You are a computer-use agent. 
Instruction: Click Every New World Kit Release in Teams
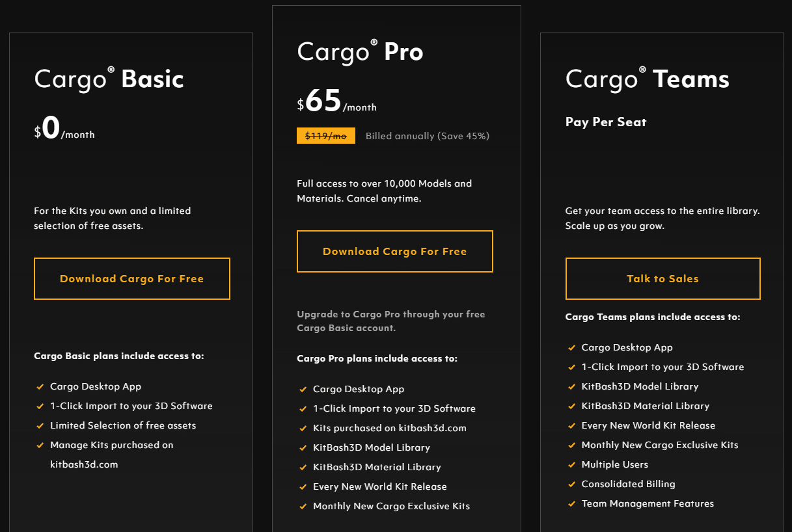(x=648, y=425)
